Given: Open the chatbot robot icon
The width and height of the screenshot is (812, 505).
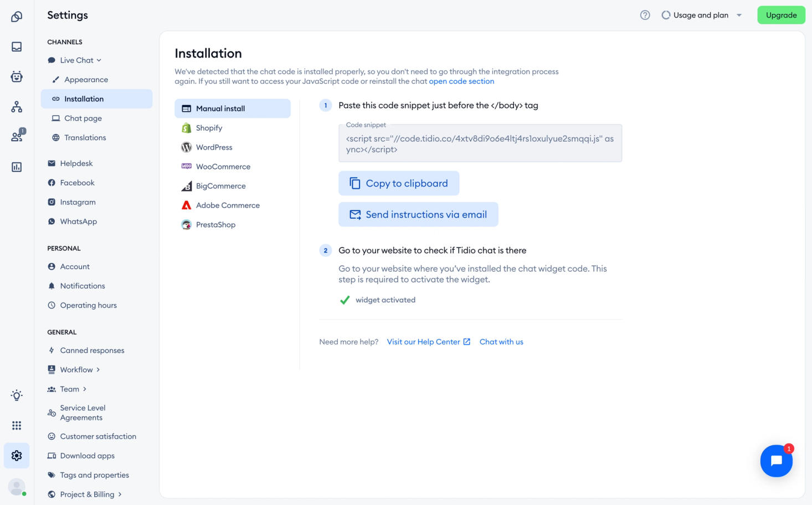Looking at the screenshot, I should pos(17,76).
